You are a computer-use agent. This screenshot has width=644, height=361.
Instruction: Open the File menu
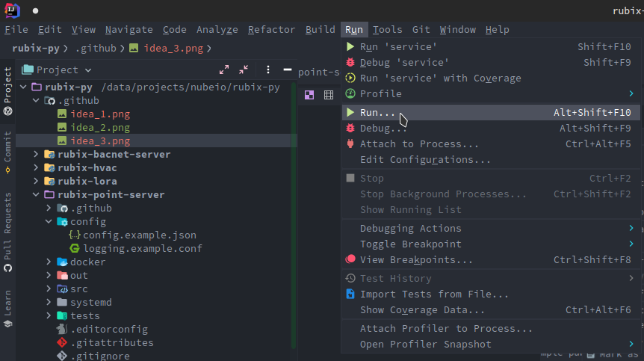click(x=16, y=30)
